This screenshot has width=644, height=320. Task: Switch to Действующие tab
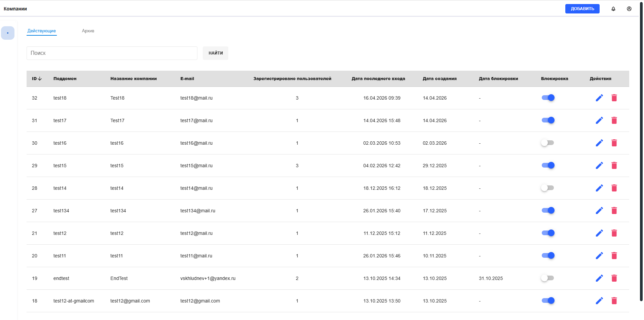click(x=42, y=31)
